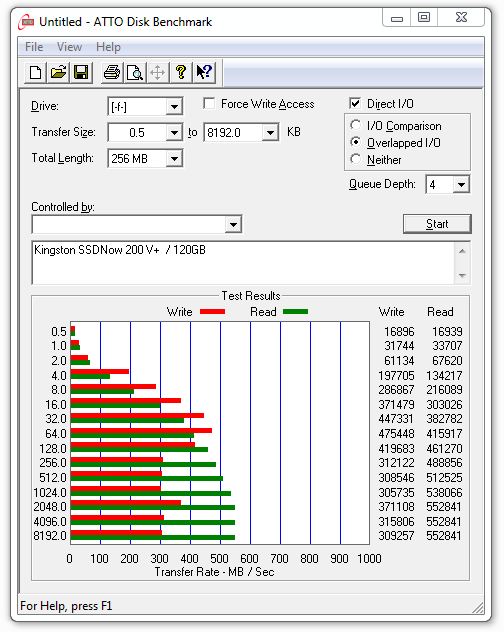
Task: Click the four-arrow move toolbar icon
Action: (x=157, y=73)
